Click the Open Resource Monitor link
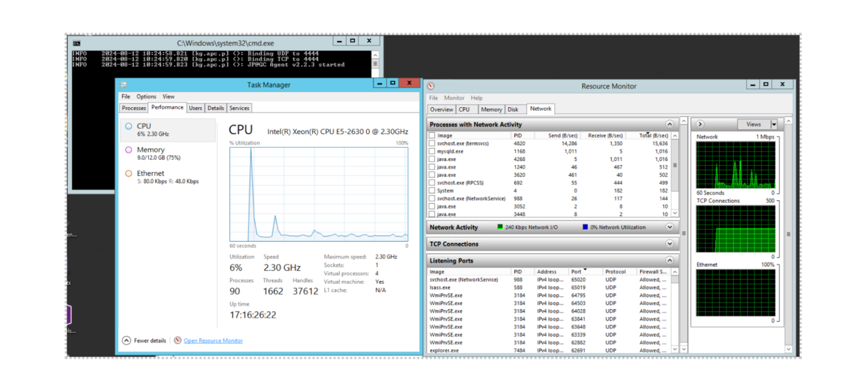Image resolution: width=868 pixels, height=390 pixels. 213,340
